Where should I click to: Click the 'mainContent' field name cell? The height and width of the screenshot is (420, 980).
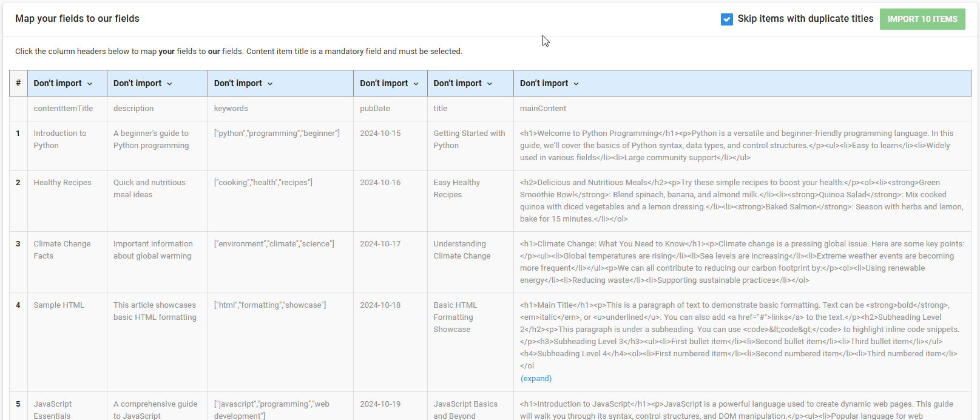pos(742,109)
